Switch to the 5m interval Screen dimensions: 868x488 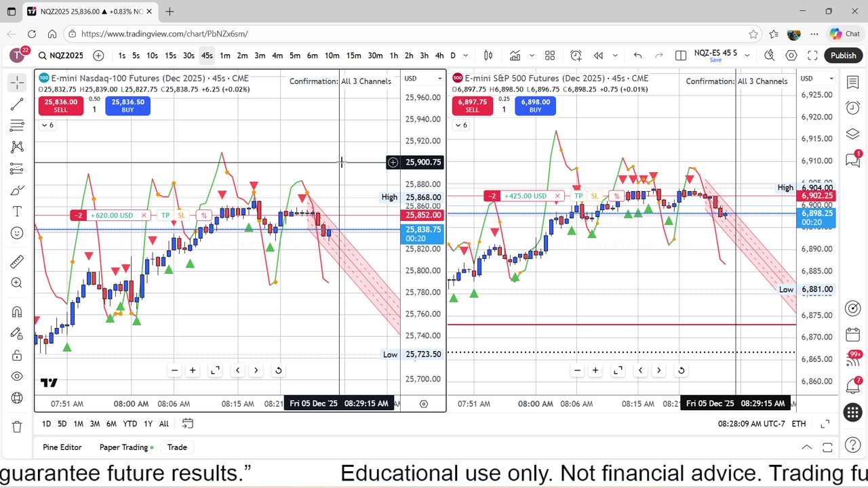[x=295, y=56]
